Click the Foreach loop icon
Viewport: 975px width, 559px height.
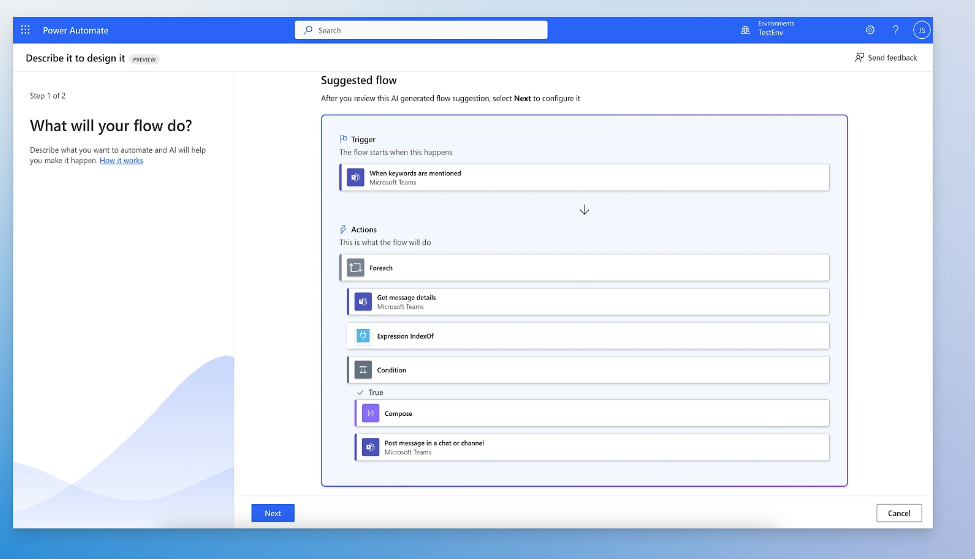click(356, 267)
